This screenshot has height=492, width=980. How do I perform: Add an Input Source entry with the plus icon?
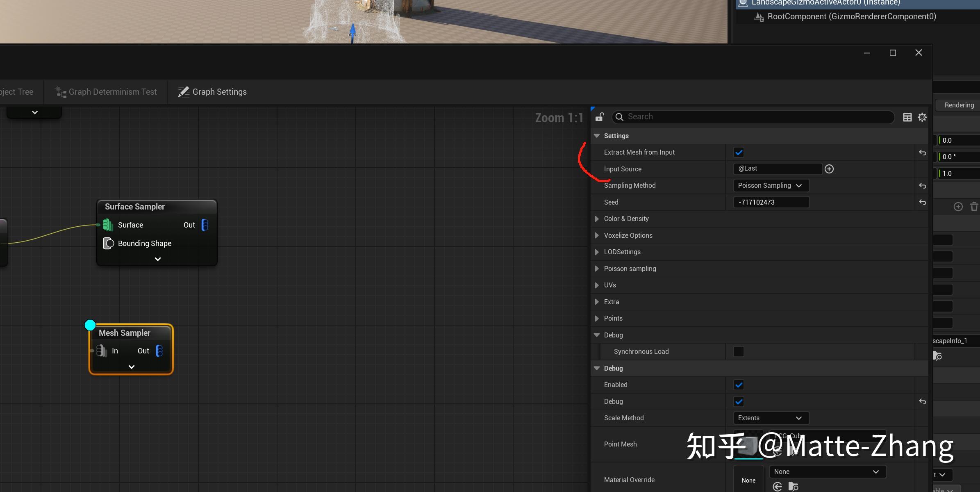pos(829,169)
